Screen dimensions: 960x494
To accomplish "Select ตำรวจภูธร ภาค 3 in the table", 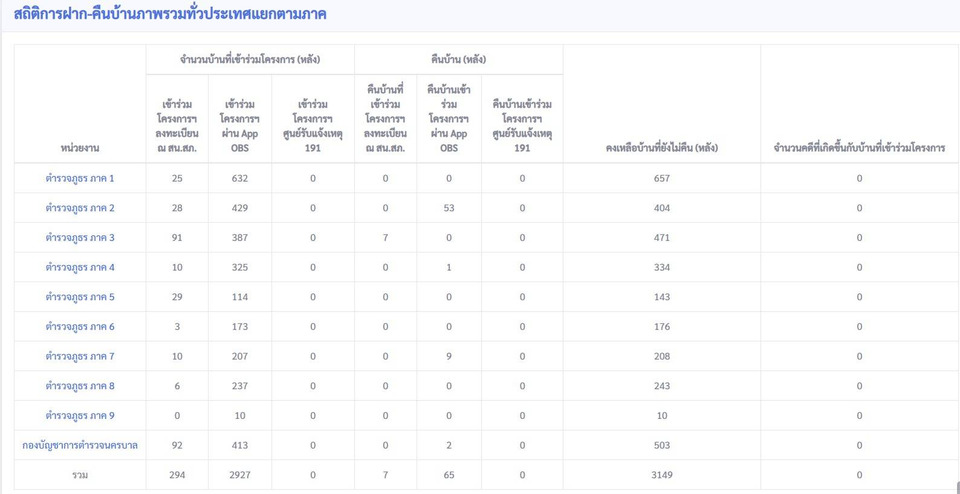I will 80,238.
